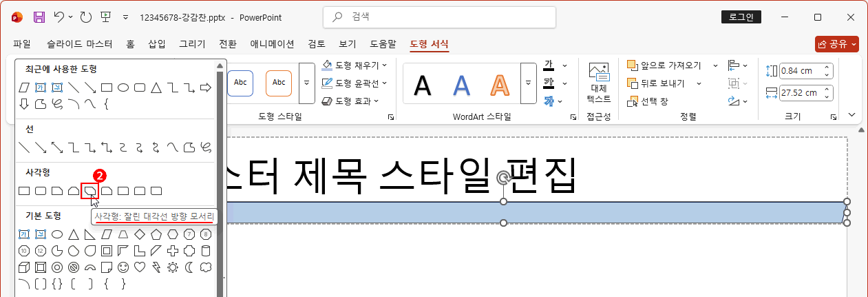
Task: Click the redo arrow in title bar
Action: click(85, 17)
